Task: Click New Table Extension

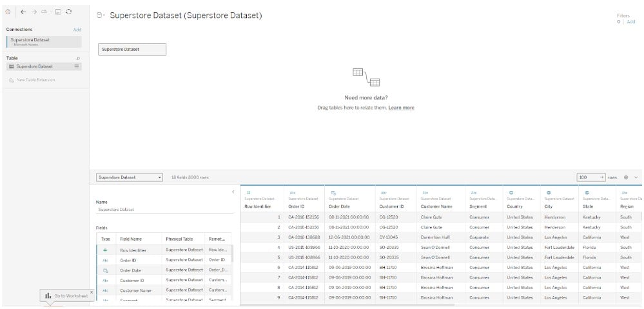Action: tap(35, 80)
